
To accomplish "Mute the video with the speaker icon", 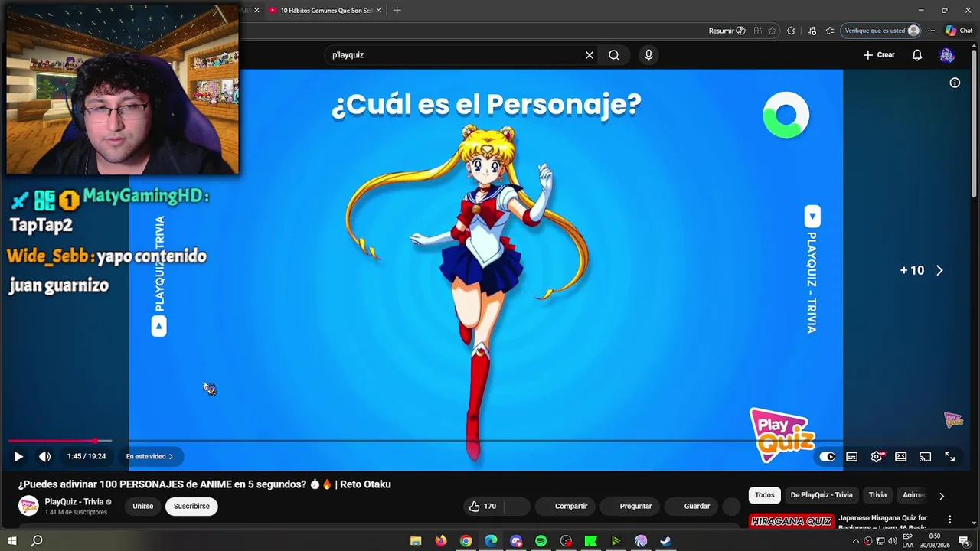I will (x=44, y=456).
